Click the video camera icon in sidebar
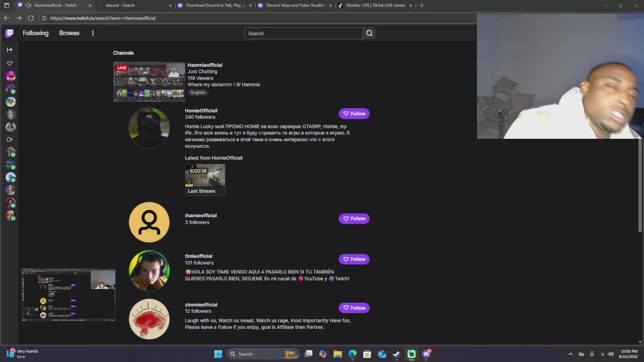 (x=10, y=139)
